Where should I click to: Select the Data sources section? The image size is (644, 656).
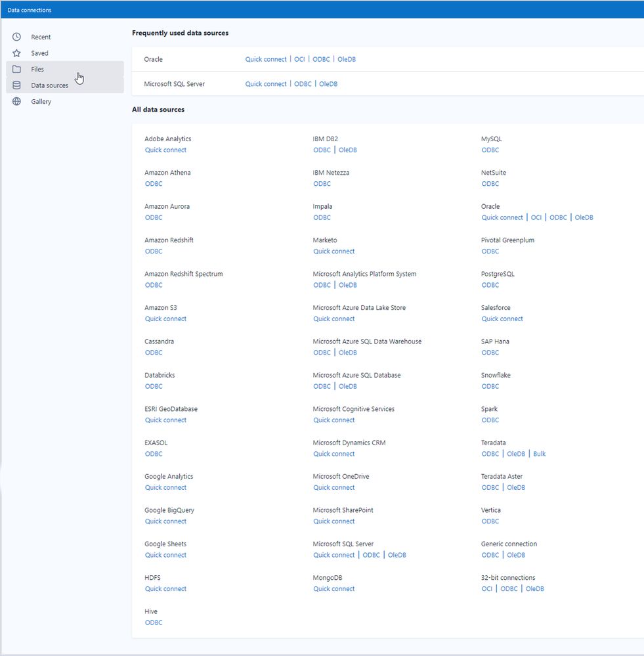tap(65, 85)
